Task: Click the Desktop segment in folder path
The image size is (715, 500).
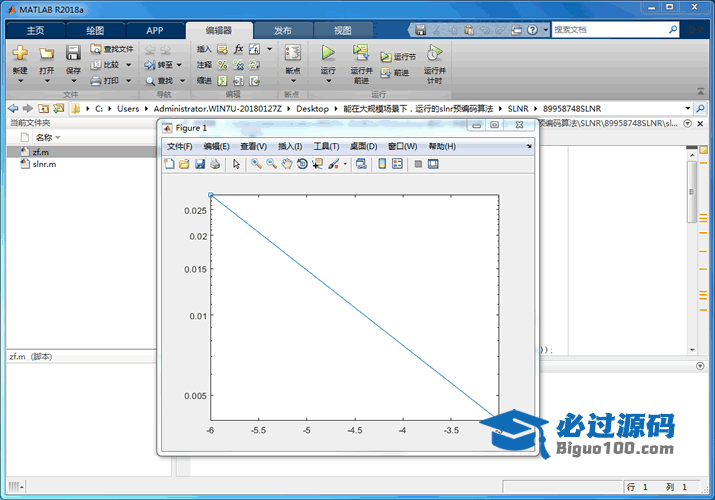Action: coord(312,108)
